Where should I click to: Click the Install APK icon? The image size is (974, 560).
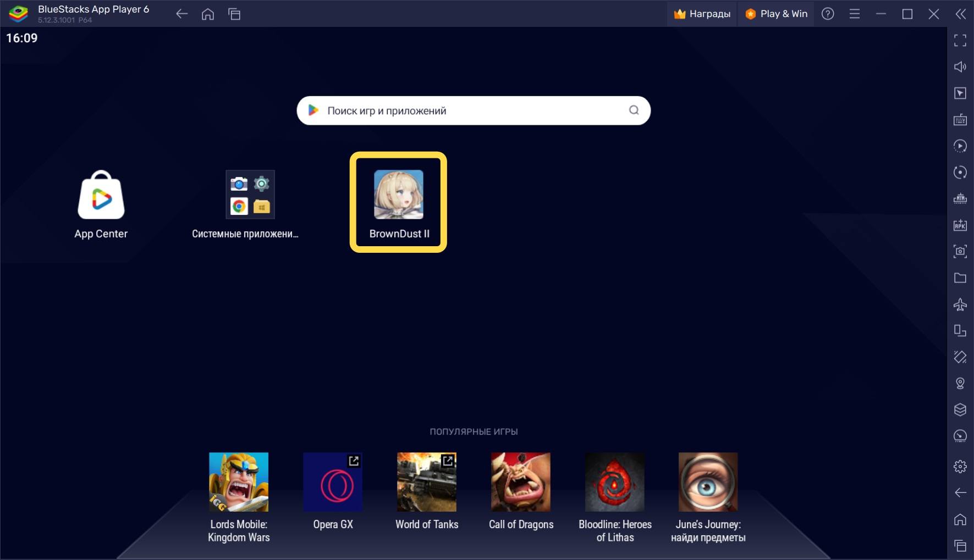pos(960,225)
